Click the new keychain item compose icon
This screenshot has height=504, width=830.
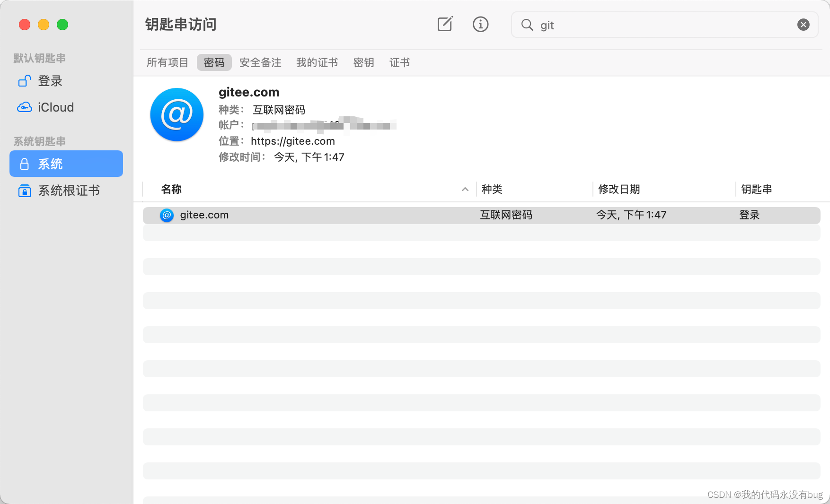[445, 24]
